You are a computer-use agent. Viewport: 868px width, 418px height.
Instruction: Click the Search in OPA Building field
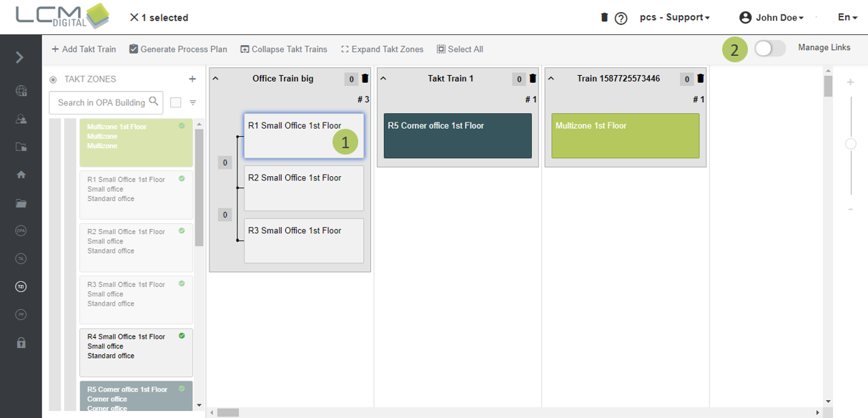(x=100, y=103)
